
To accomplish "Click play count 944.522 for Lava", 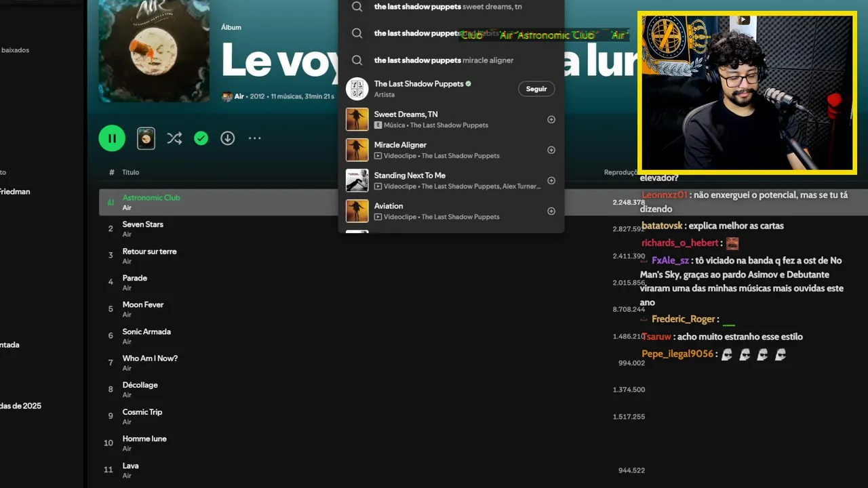I will [631, 470].
